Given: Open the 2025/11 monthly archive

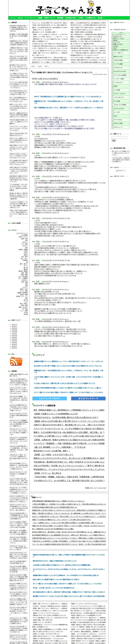Looking at the screenshot, I should pyautogui.click(x=14, y=326).
